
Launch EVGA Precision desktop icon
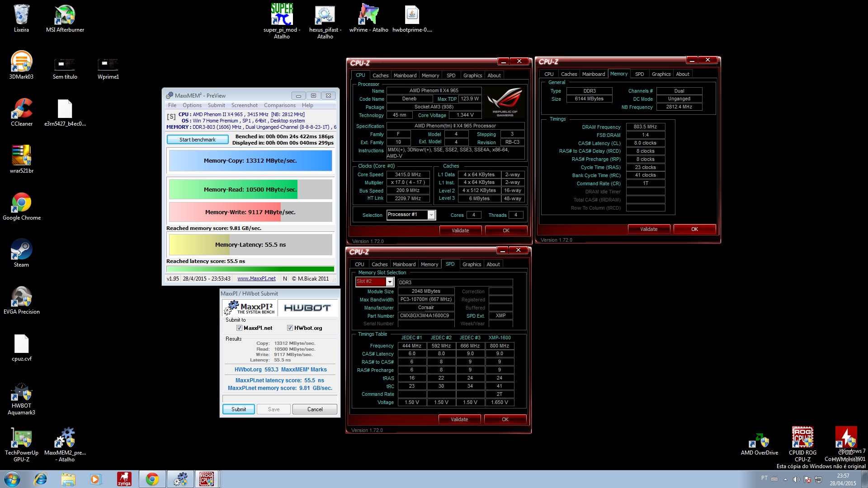click(21, 301)
